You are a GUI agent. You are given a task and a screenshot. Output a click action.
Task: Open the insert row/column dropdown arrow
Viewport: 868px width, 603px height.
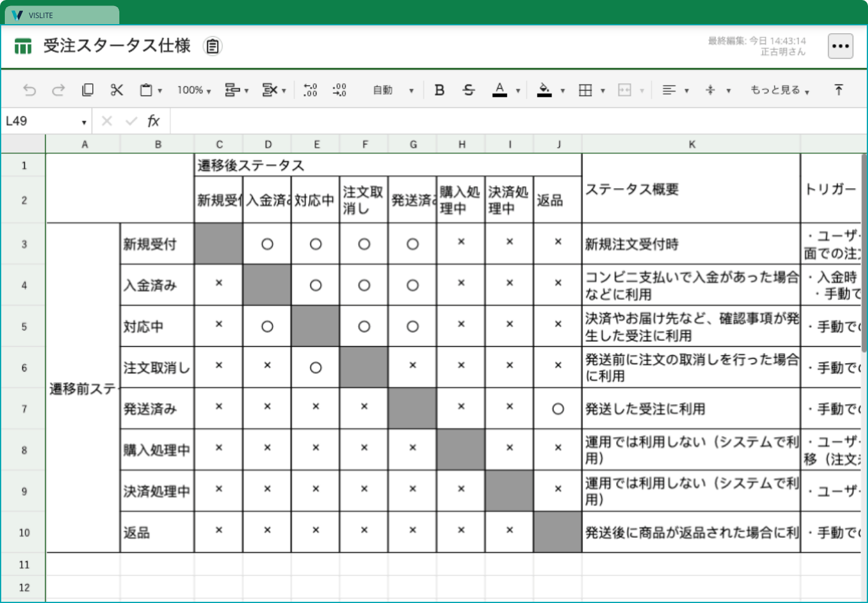pyautogui.click(x=247, y=91)
